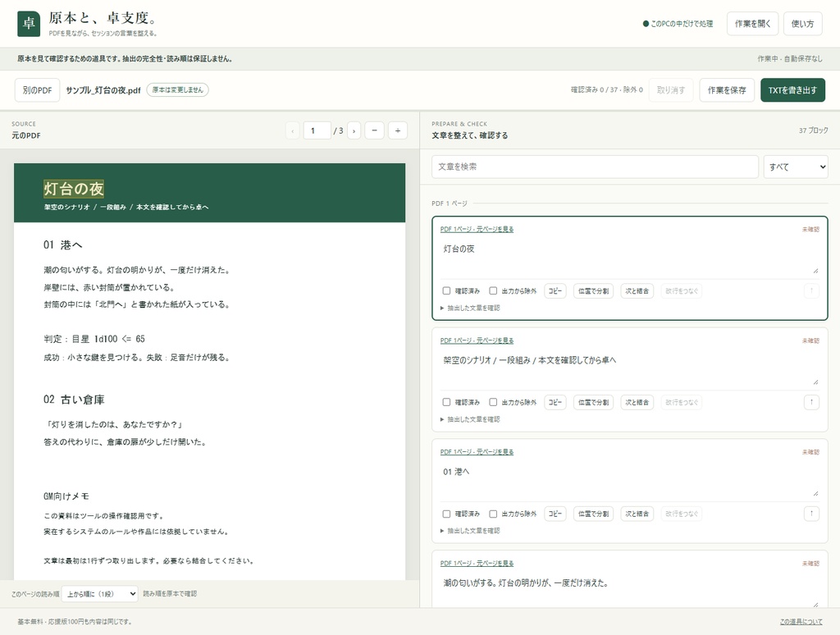Open 元ページを見る link above 灯台の夜 block

click(x=477, y=230)
